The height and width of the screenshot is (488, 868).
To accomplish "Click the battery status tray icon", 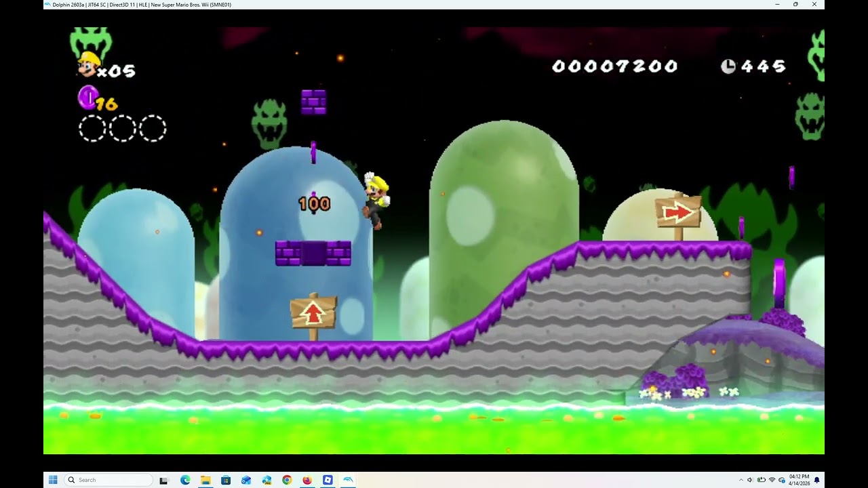I will tap(761, 480).
